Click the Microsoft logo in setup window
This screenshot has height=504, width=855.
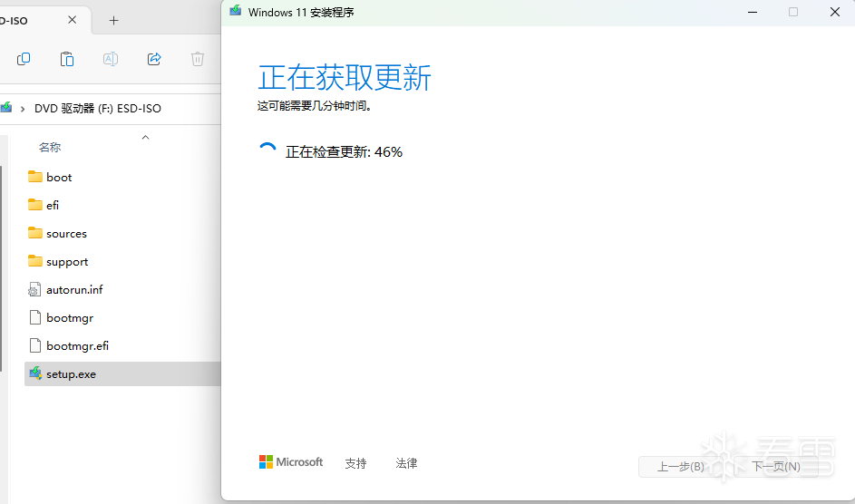tap(291, 462)
